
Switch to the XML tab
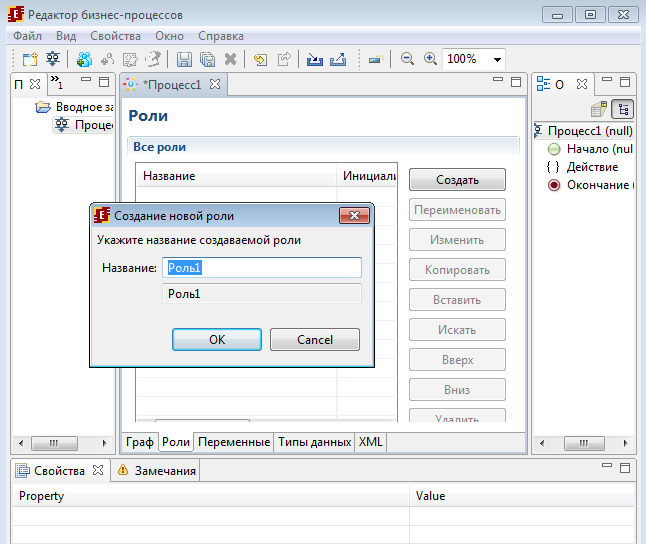pos(371,442)
